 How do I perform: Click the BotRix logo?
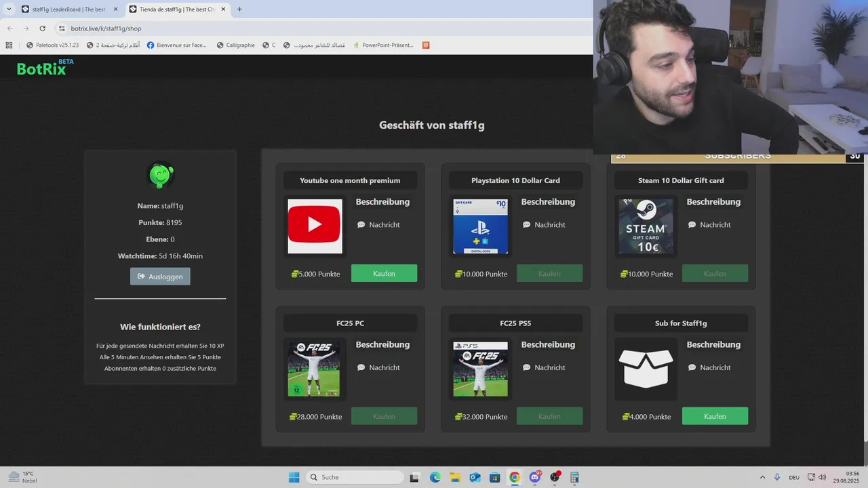tap(45, 67)
